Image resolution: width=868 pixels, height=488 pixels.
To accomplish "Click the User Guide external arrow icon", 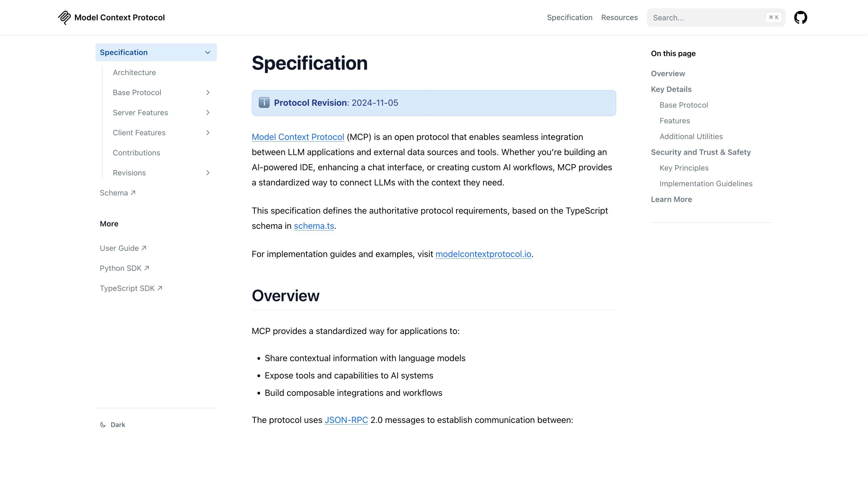I will (x=144, y=248).
